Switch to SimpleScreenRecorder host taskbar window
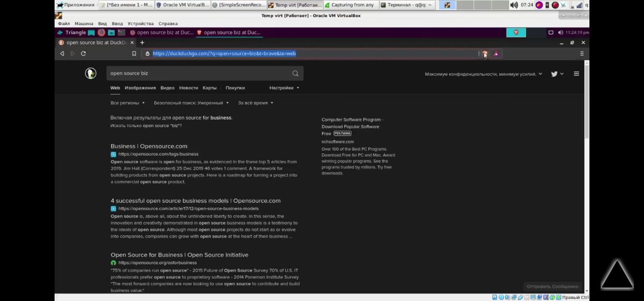The width and height of the screenshot is (644, 301). tap(239, 5)
